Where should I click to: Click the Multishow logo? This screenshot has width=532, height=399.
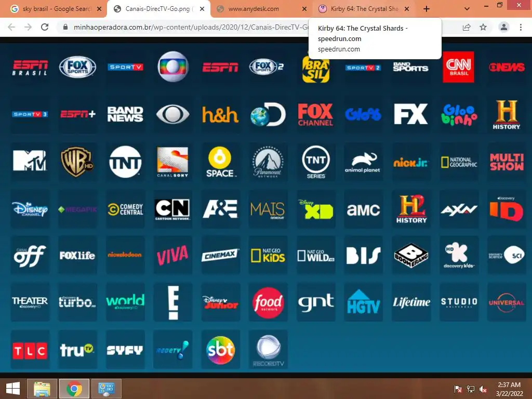click(507, 162)
